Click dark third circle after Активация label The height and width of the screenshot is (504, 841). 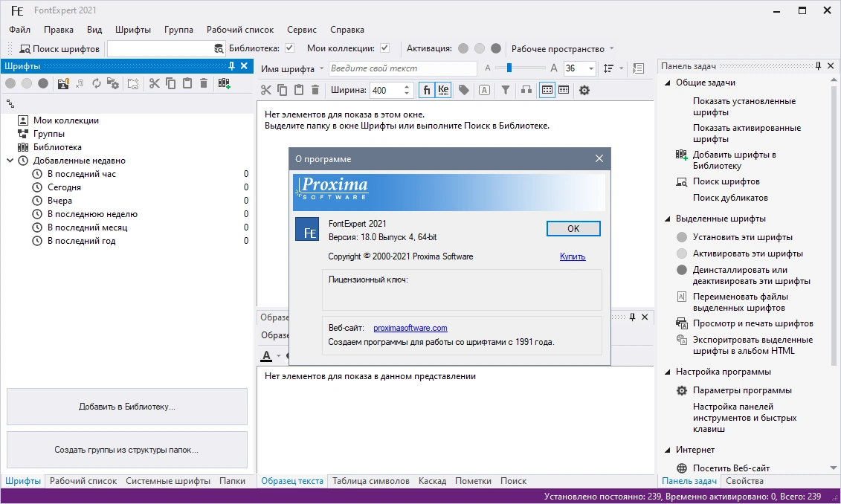(496, 48)
